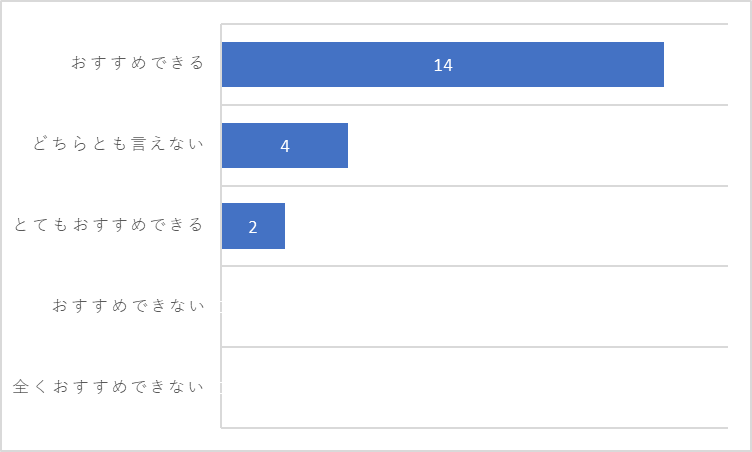Select gridline below the 14 bar

475,105
